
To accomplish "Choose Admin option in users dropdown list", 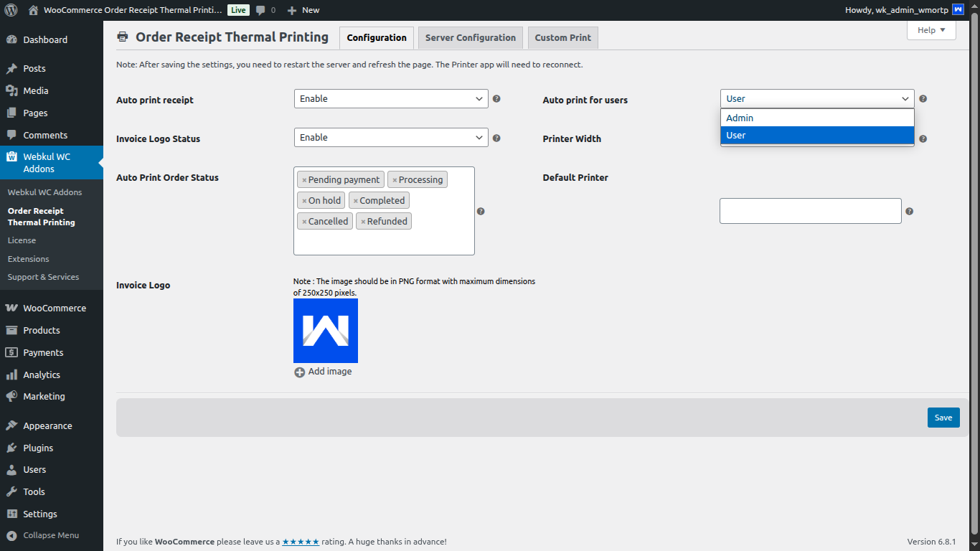I will coord(817,118).
